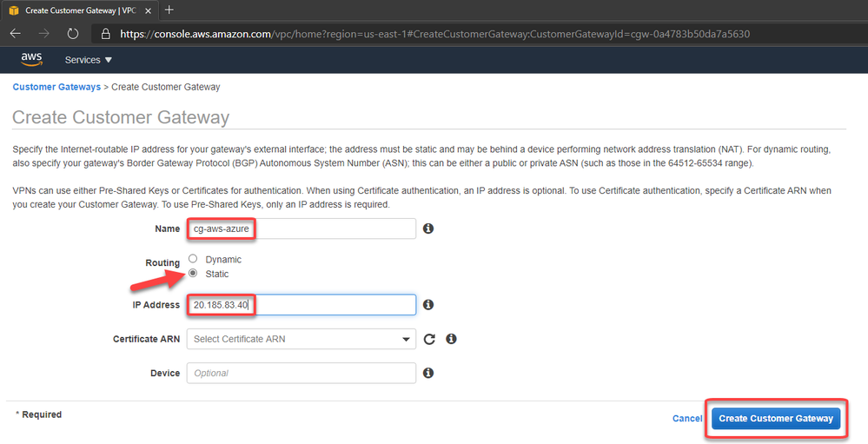Click the info icon next to Name field
This screenshot has height=444, width=868.
[428, 229]
